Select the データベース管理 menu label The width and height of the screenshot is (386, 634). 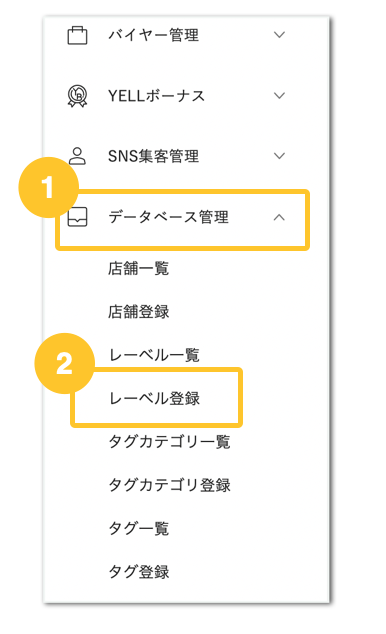pos(169,217)
